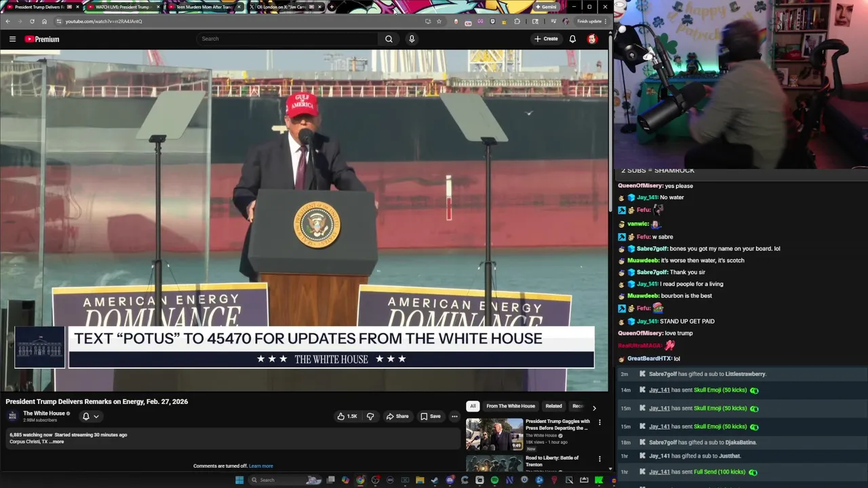The height and width of the screenshot is (488, 868).
Task: Open menu for Road to Liberty video
Action: (599, 459)
